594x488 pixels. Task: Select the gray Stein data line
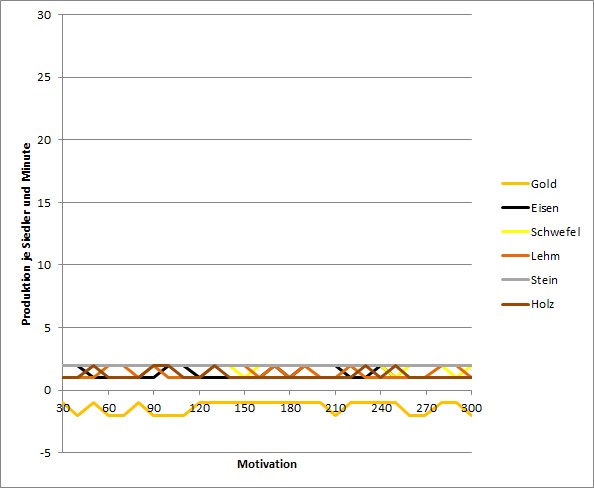click(267, 365)
